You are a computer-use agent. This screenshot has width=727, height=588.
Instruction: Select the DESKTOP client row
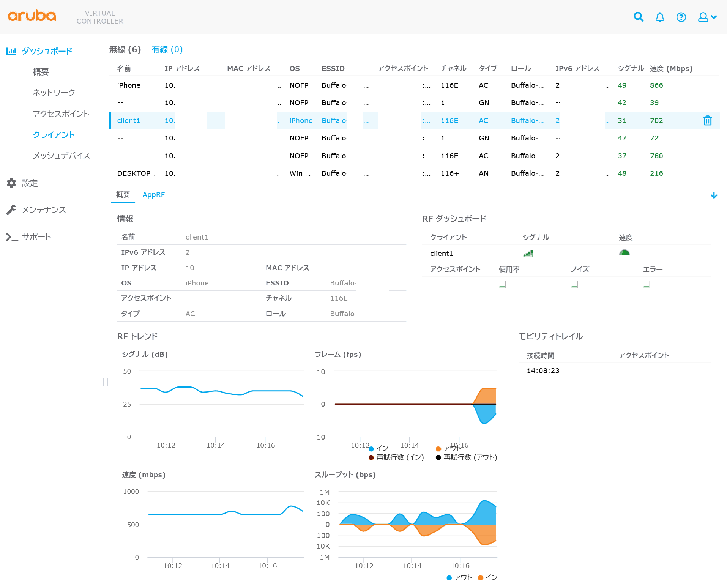point(136,173)
